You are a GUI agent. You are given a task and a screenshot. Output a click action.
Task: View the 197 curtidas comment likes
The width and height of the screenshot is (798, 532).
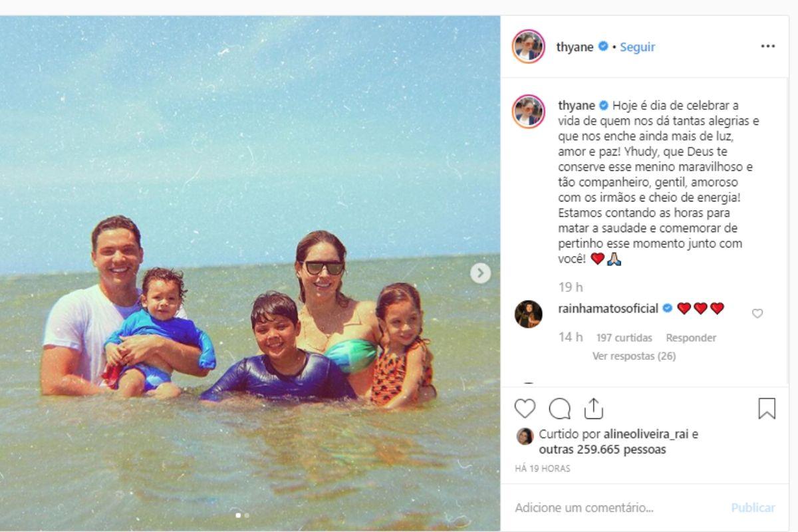tap(624, 338)
